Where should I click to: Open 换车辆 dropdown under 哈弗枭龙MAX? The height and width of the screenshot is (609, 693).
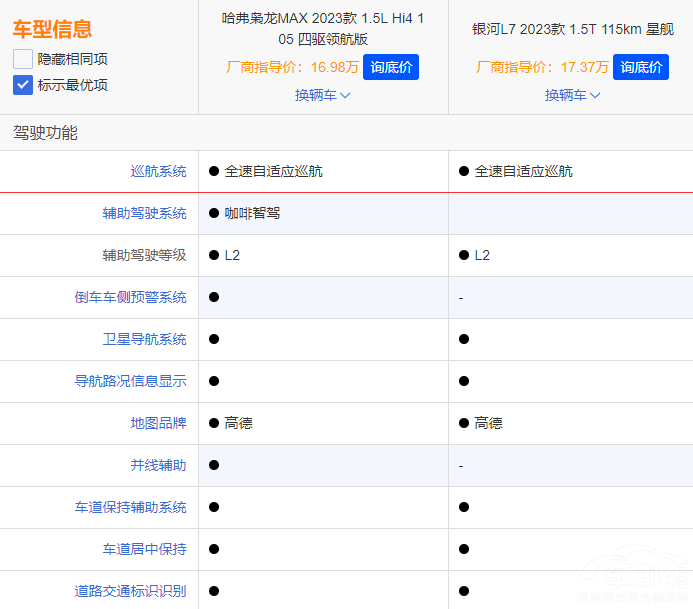point(322,95)
